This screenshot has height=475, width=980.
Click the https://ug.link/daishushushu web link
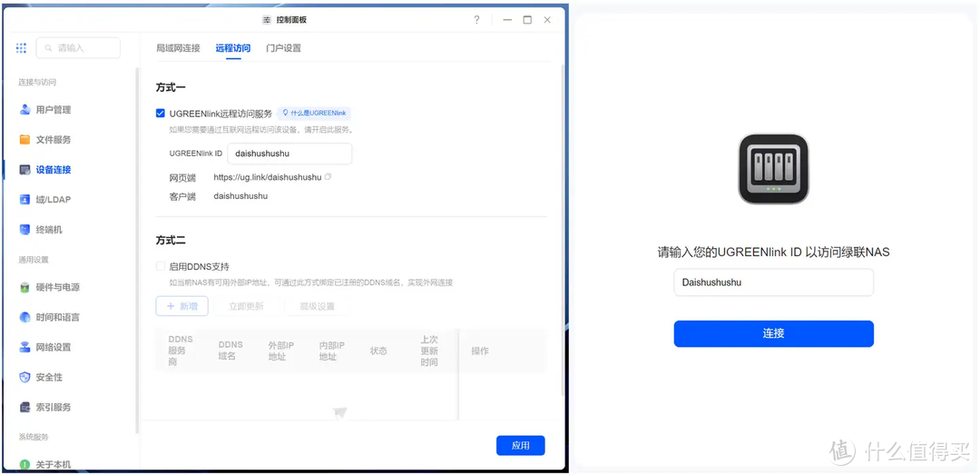(268, 177)
